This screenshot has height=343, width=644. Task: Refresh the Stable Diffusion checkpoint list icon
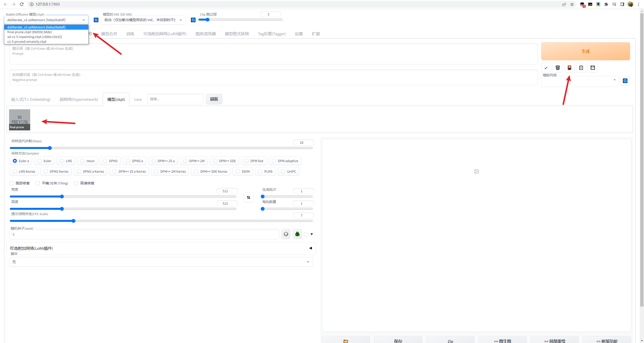click(96, 20)
